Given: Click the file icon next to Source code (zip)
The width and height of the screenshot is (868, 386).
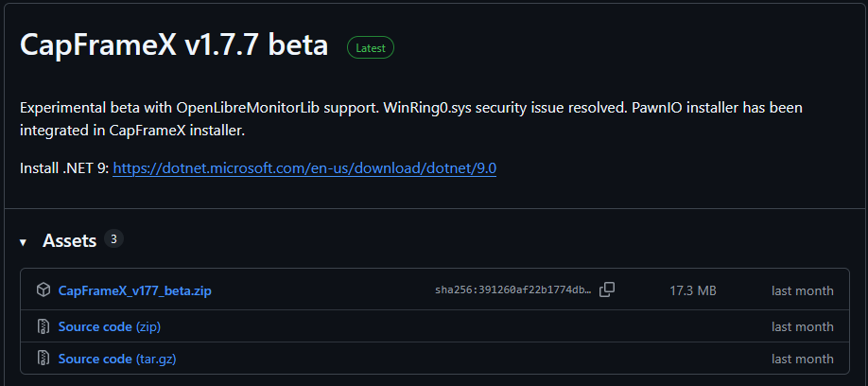Looking at the screenshot, I should point(43,326).
